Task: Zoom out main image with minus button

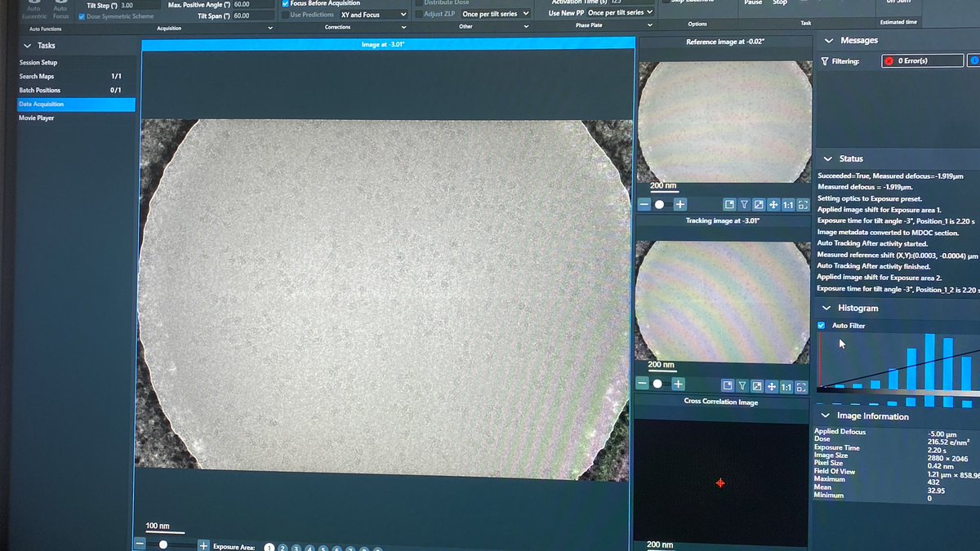Action: coord(140,544)
